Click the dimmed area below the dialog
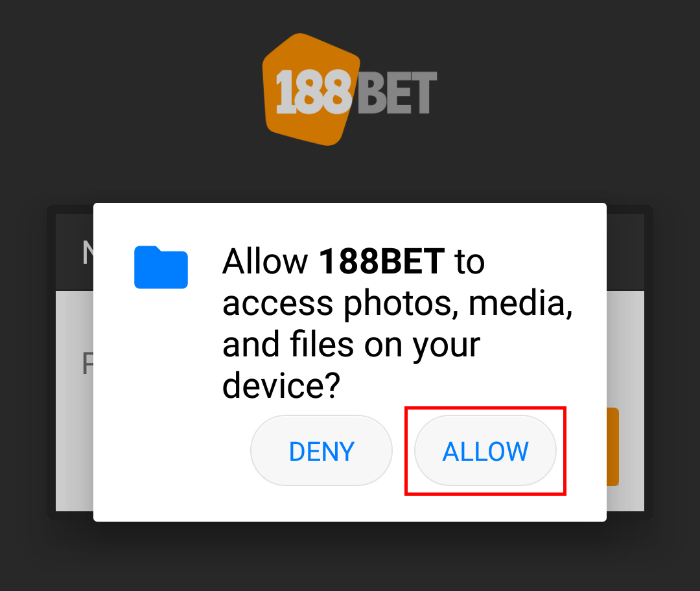This screenshot has height=591, width=700. (x=350, y=556)
